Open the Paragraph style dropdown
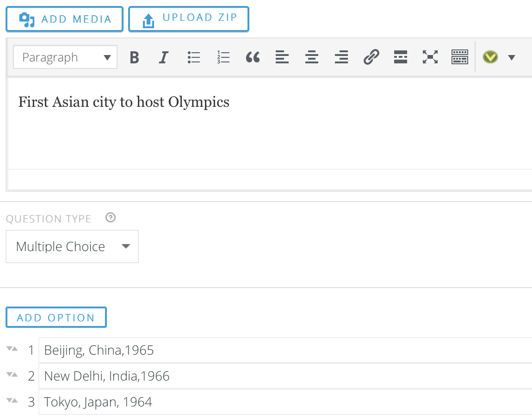The image size is (532, 418). (x=65, y=57)
